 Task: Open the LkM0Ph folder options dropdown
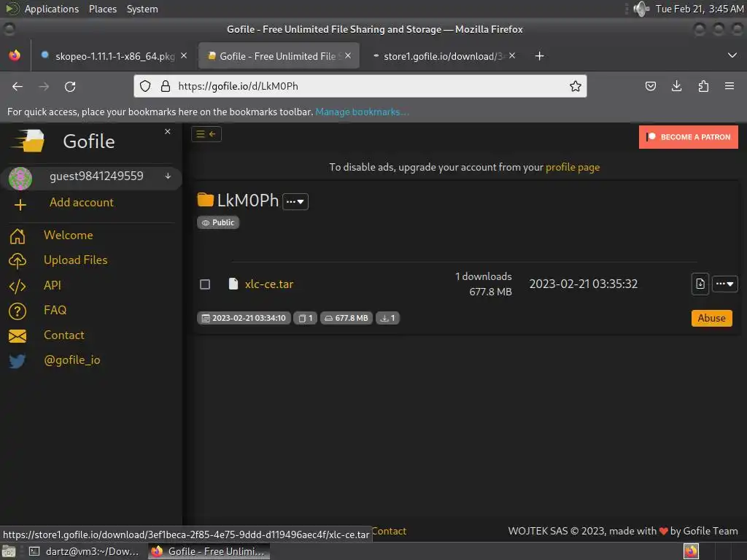(x=295, y=201)
